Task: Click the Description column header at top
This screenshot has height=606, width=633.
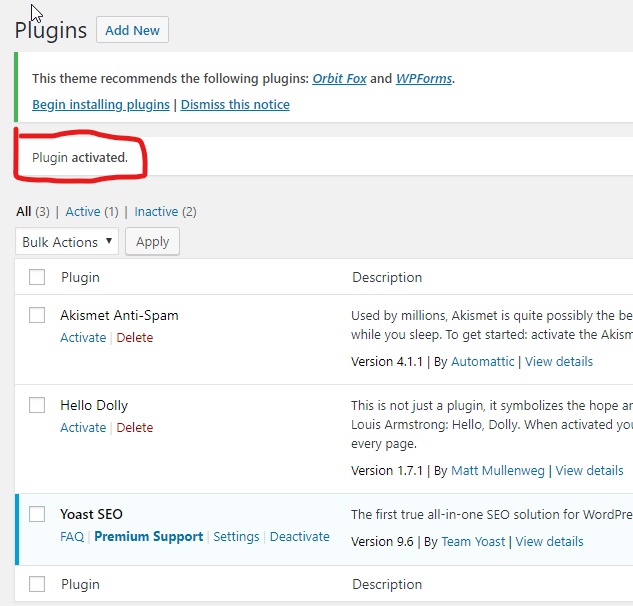Action: point(387,277)
